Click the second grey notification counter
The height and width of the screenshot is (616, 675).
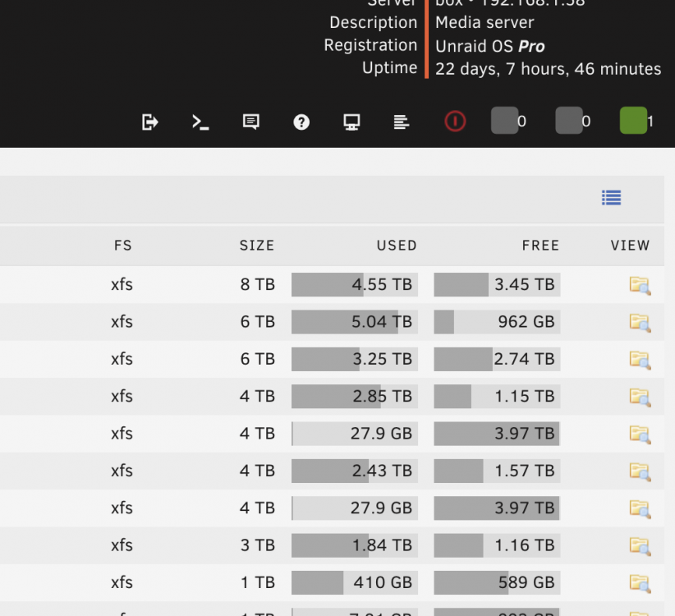point(572,121)
